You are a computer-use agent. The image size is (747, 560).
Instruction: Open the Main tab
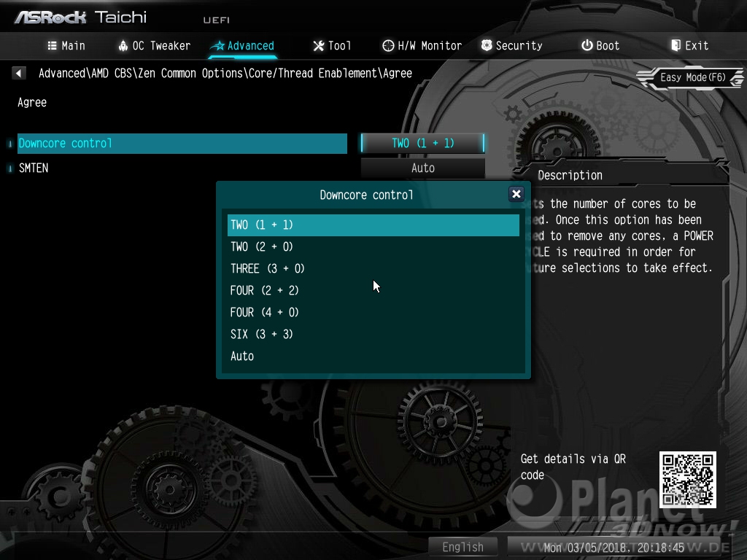tap(66, 46)
